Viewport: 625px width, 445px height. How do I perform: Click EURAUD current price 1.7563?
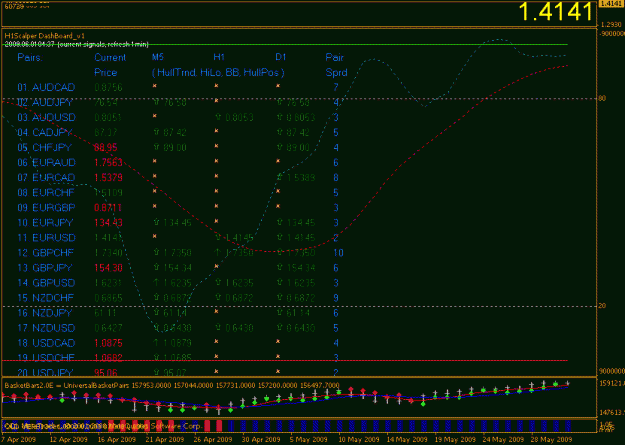click(x=108, y=163)
